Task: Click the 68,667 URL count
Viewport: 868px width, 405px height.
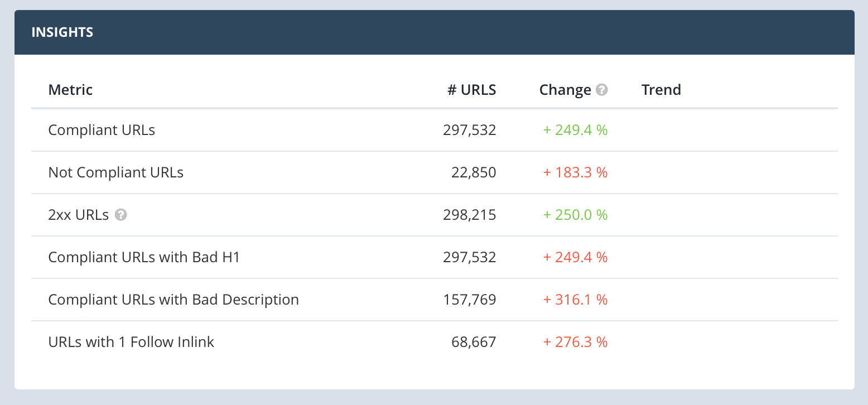Action: (474, 342)
